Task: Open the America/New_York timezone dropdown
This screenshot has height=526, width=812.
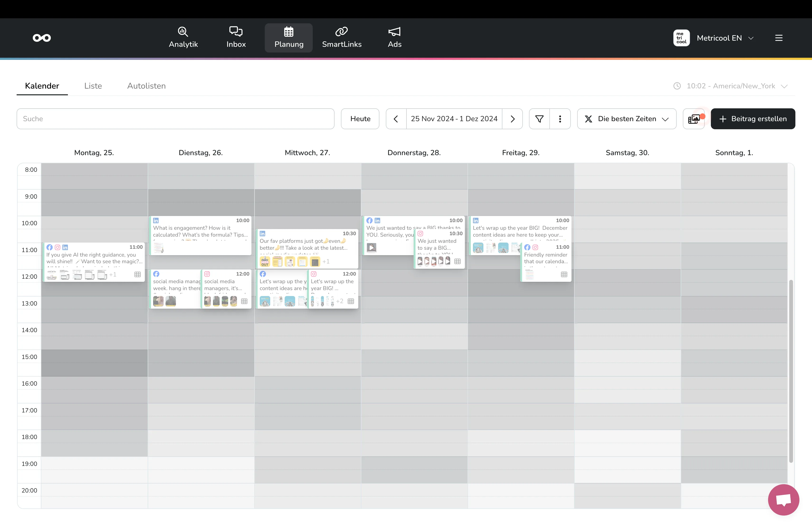Action: pos(731,86)
